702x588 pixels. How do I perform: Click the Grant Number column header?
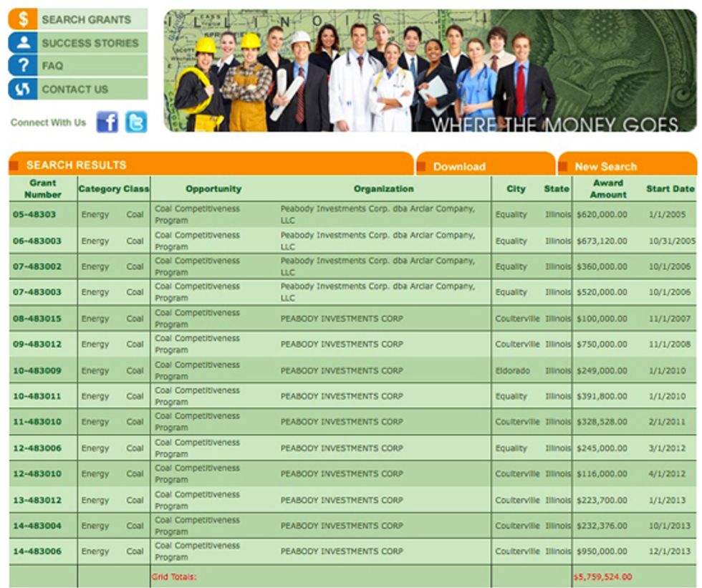tap(43, 189)
